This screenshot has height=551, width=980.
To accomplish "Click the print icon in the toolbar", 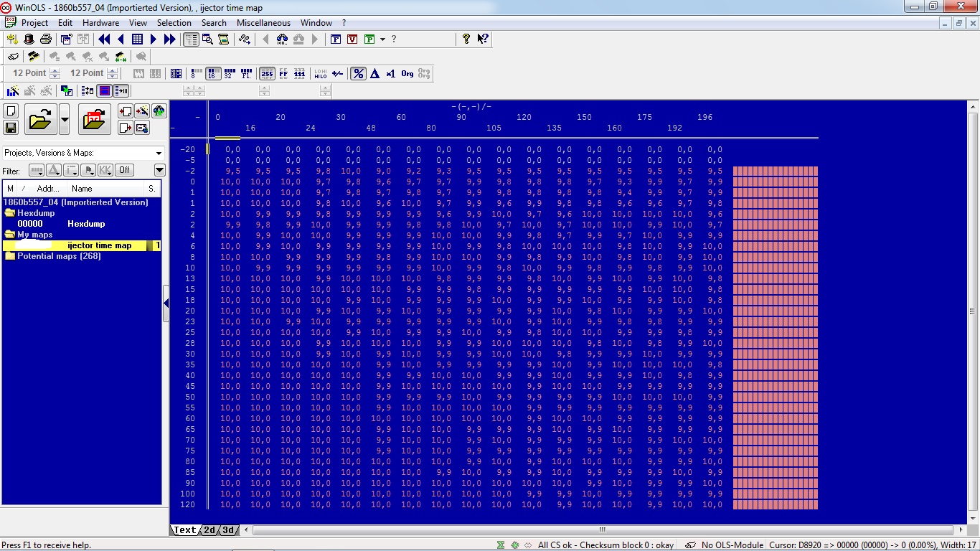I will click(46, 39).
